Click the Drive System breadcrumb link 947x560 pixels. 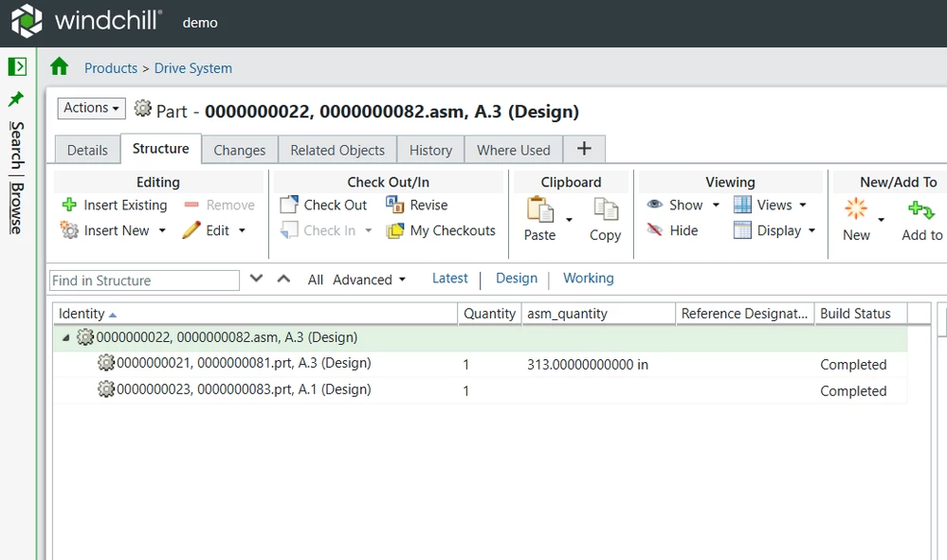click(x=193, y=68)
